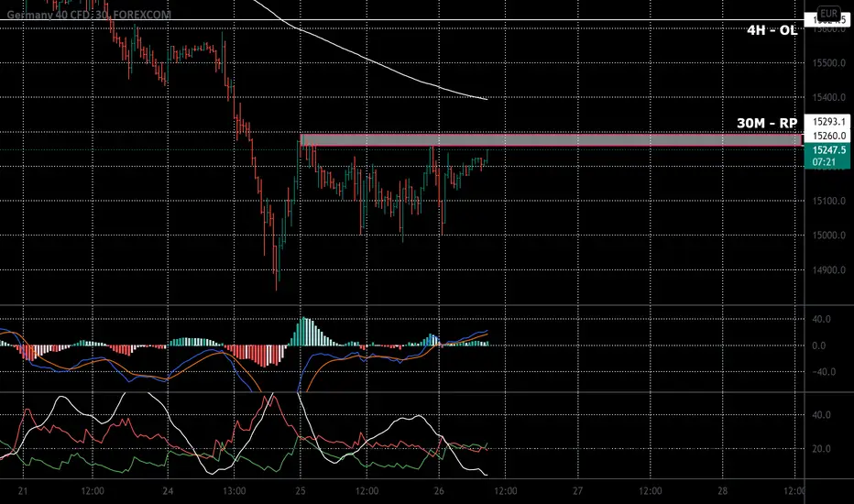Click the date label 21 on time axis
The width and height of the screenshot is (854, 504).
tap(22, 491)
